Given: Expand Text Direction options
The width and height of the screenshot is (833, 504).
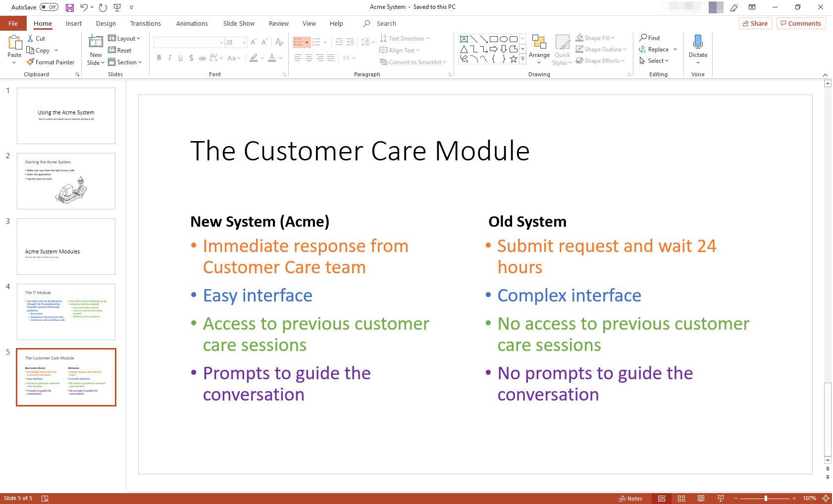Looking at the screenshot, I should 405,38.
